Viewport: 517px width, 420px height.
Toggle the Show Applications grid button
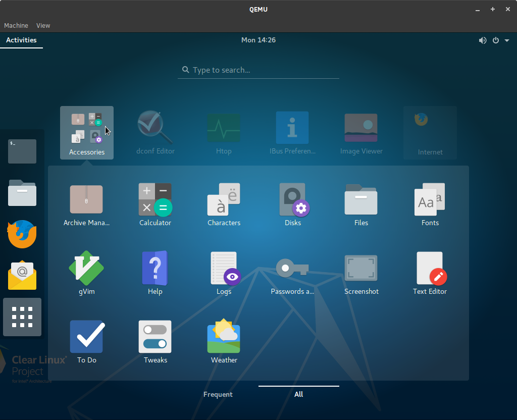click(22, 317)
